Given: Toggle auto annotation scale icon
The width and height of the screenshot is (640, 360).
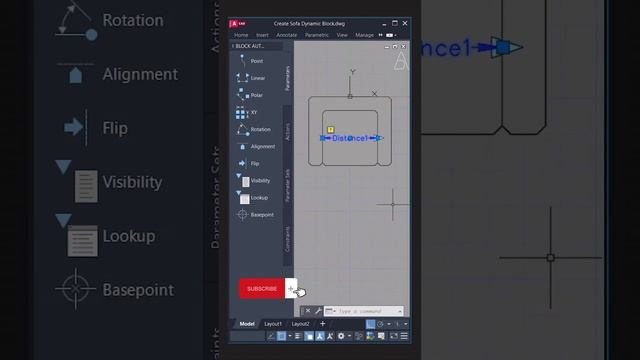Looking at the screenshot, I should click(x=330, y=336).
